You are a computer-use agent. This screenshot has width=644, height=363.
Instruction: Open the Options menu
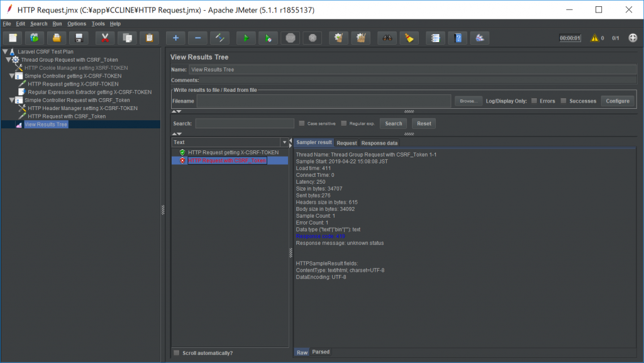click(77, 24)
